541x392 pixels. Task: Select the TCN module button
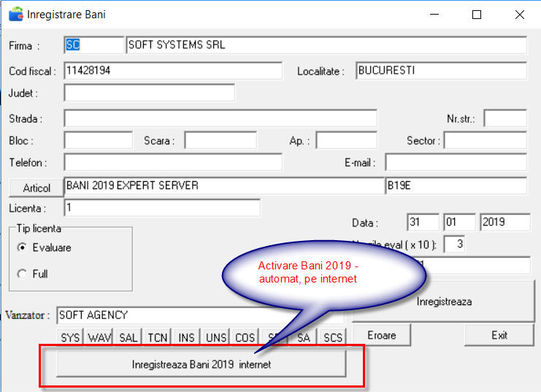coord(158,337)
